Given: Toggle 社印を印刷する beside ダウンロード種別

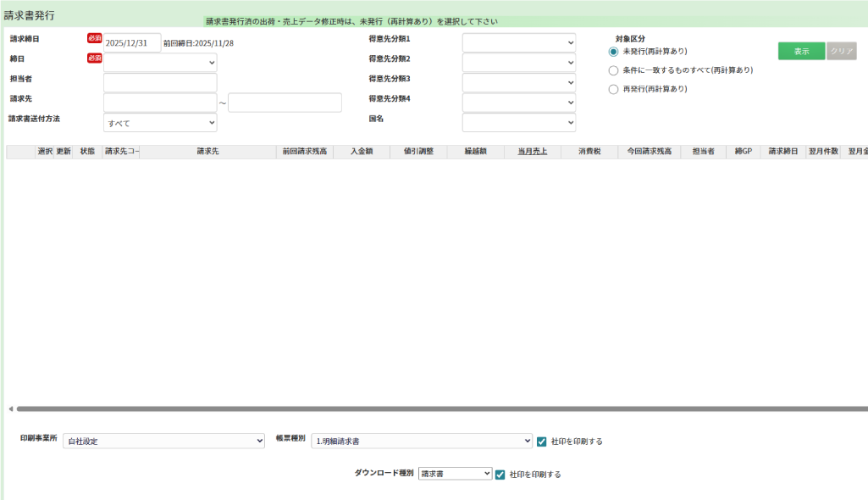Looking at the screenshot, I should pyautogui.click(x=500, y=475).
